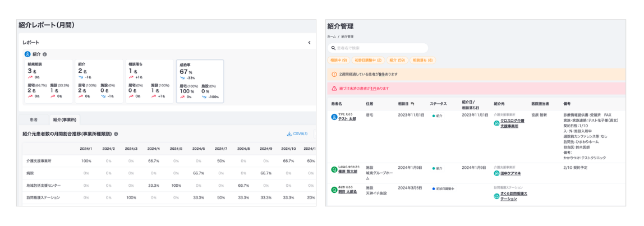Click the 2024/4 column header

153,149
